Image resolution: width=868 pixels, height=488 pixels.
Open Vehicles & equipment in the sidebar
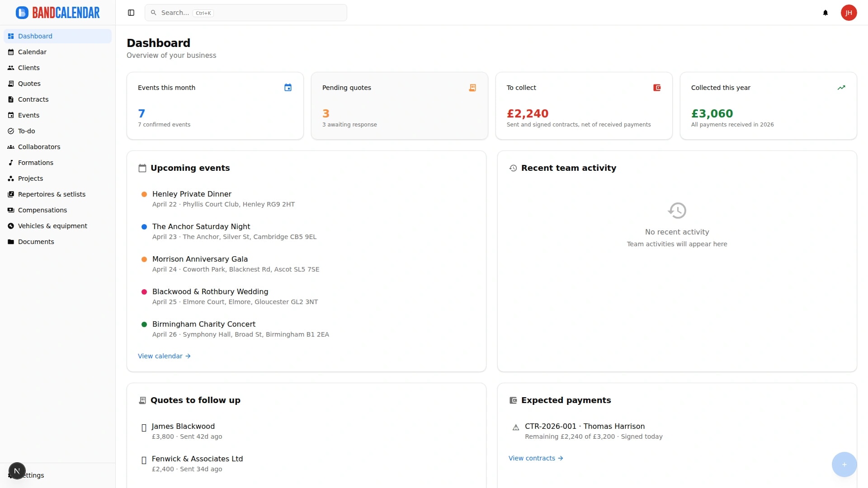[x=57, y=226]
